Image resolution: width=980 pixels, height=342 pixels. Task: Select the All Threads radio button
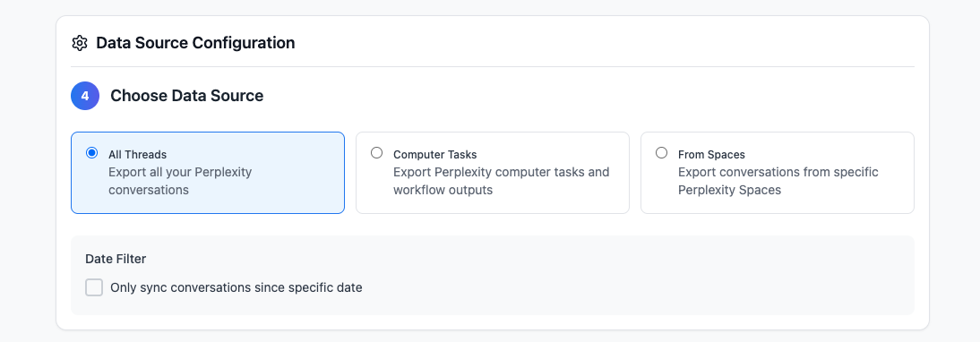click(92, 153)
